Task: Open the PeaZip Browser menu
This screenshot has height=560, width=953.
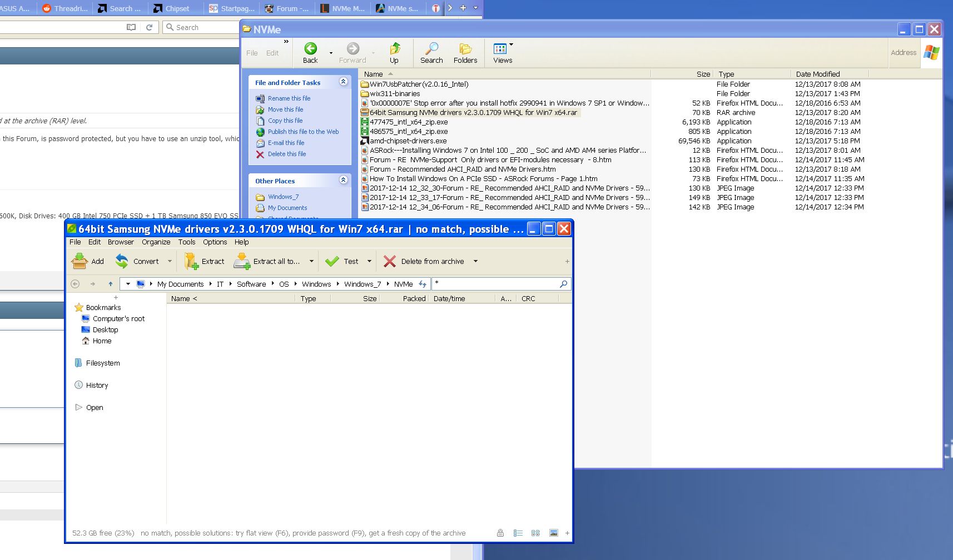Action: 121,242
